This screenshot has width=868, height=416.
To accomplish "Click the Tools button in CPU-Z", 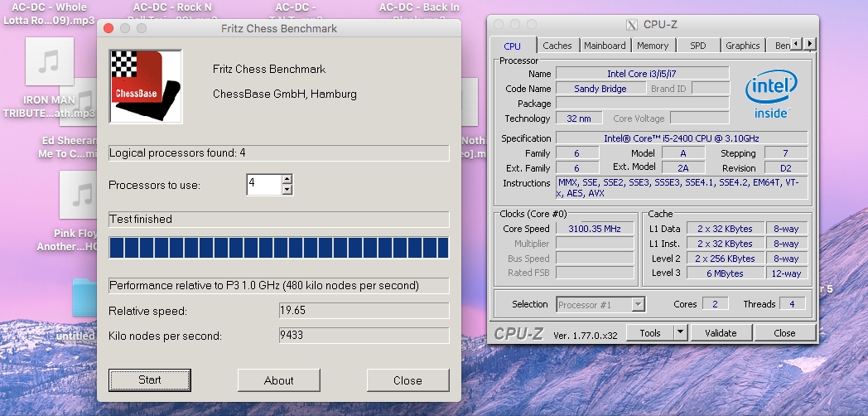I will [x=650, y=333].
